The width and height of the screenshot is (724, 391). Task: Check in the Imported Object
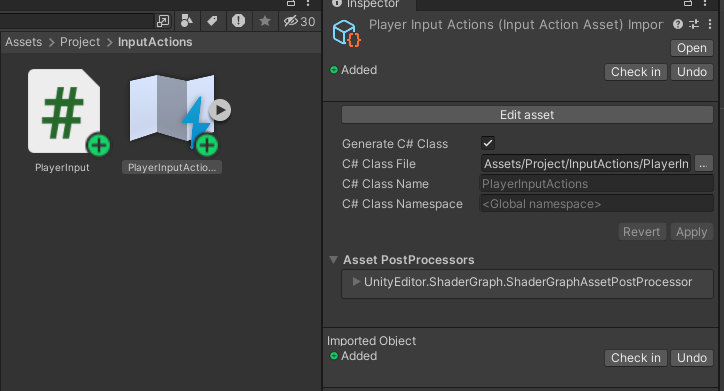[636, 358]
